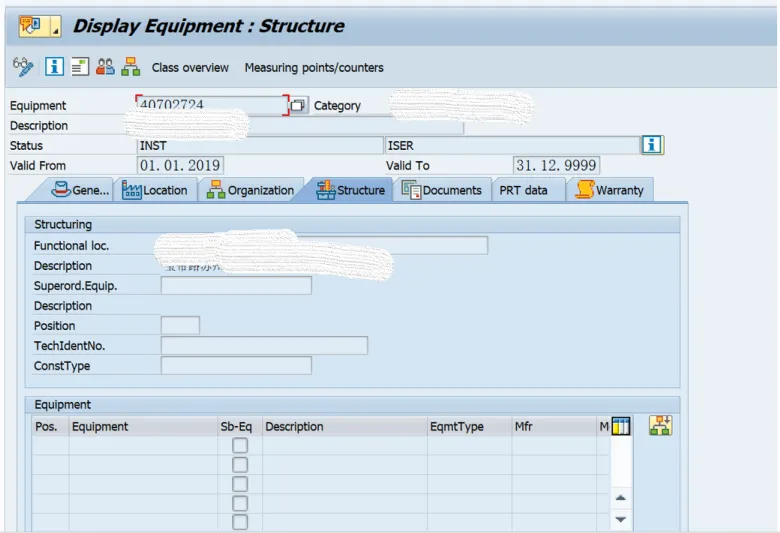The image size is (780, 533).
Task: Click the TechIdentNo. input field
Action: coord(264,345)
